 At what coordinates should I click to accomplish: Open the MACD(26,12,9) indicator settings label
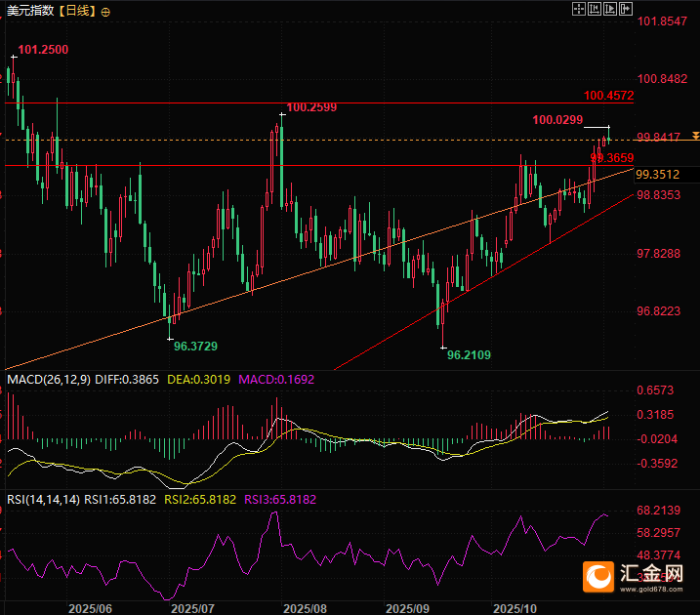pos(49,379)
